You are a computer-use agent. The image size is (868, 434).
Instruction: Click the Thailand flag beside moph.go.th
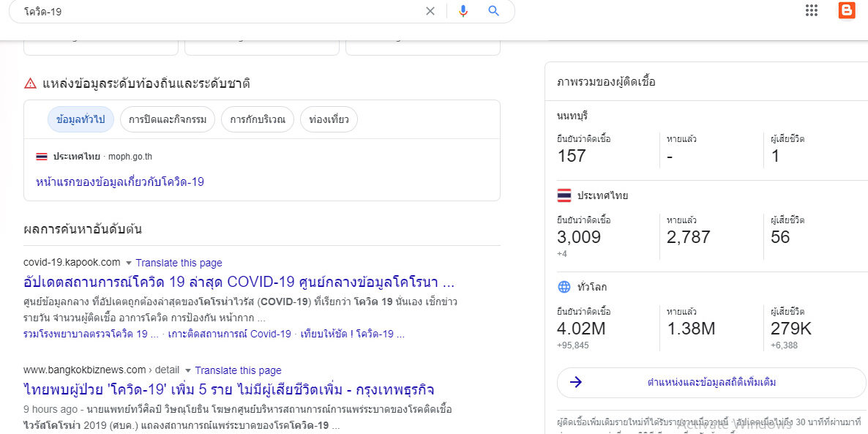click(x=42, y=157)
